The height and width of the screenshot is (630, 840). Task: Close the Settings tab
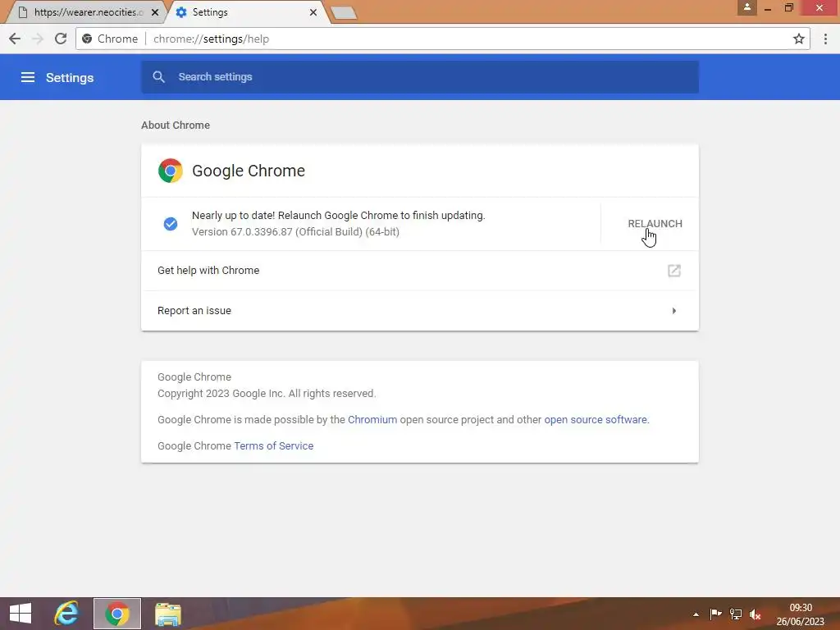click(313, 11)
